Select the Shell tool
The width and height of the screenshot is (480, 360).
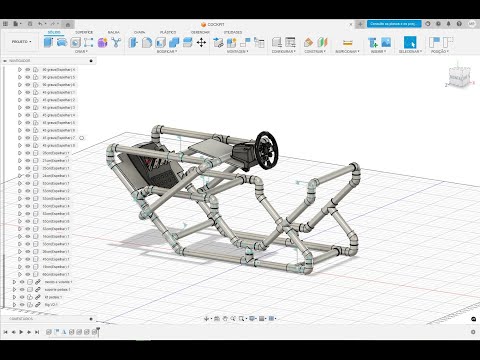click(160, 42)
